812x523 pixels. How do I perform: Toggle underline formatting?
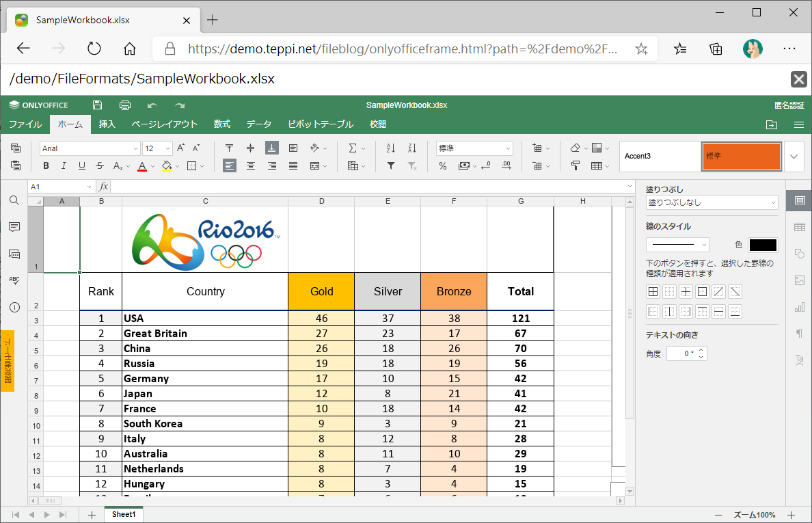pos(82,165)
